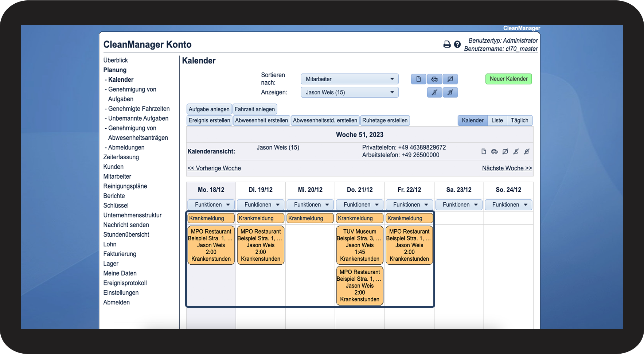The width and height of the screenshot is (644, 354).
Task: Click the blue crossed-out person button beside Anzeigen dropdown
Action: point(434,93)
